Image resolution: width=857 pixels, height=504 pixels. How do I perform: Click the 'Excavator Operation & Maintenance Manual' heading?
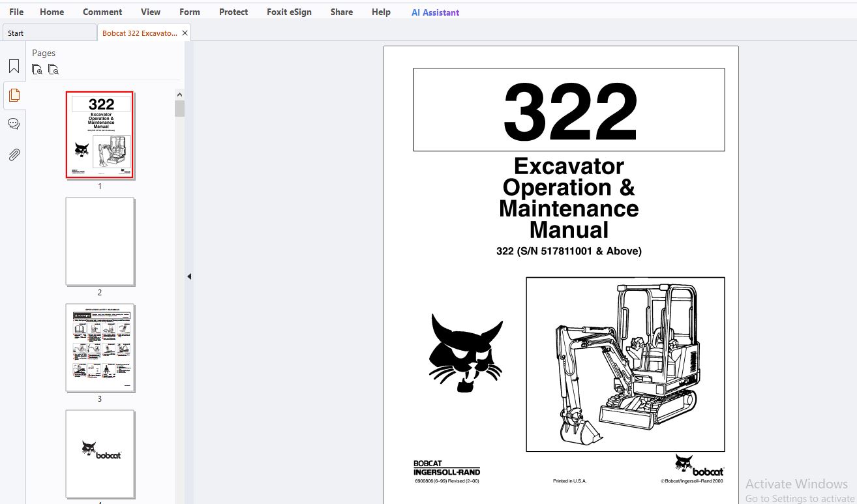(x=569, y=198)
